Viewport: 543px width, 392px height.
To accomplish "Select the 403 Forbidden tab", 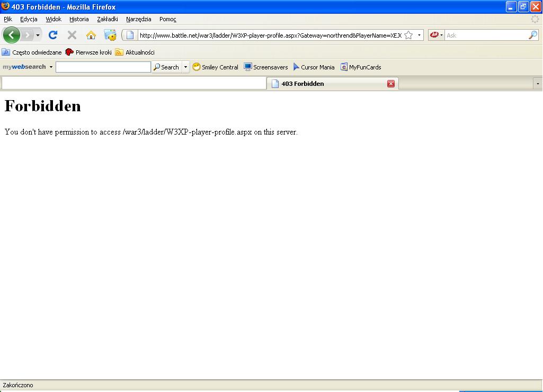I will 328,84.
